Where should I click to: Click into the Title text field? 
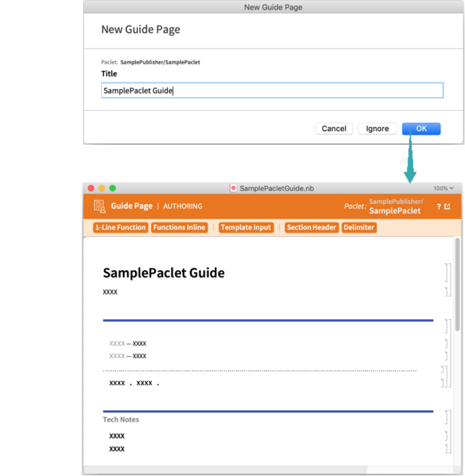pos(272,91)
